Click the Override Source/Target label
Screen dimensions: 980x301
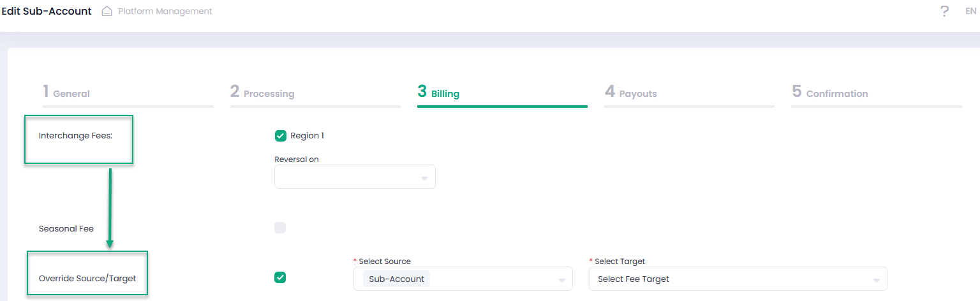coord(87,279)
